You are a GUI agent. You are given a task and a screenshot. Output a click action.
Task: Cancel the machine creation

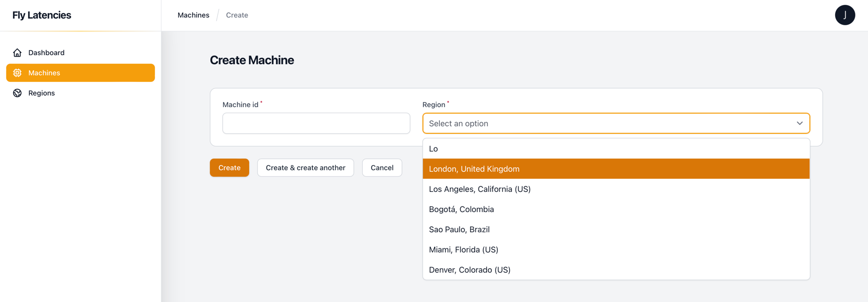[382, 168]
